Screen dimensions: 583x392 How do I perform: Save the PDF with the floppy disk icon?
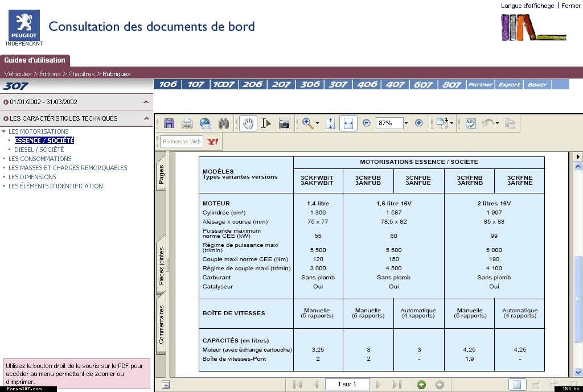169,123
